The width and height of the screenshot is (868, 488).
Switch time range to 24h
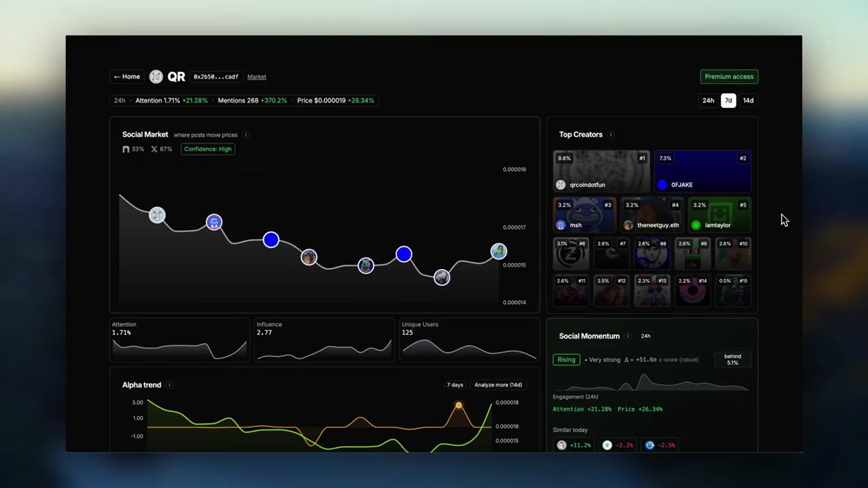tap(708, 100)
